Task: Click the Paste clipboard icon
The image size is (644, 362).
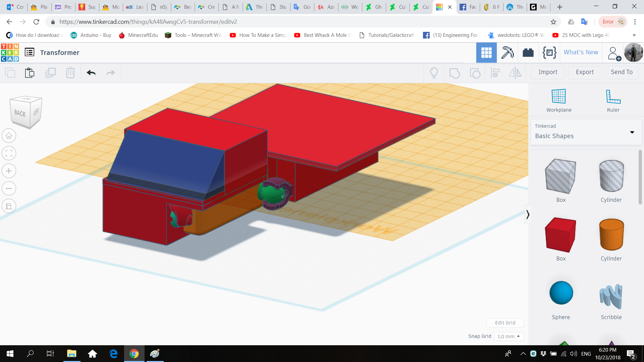Action: [30, 73]
